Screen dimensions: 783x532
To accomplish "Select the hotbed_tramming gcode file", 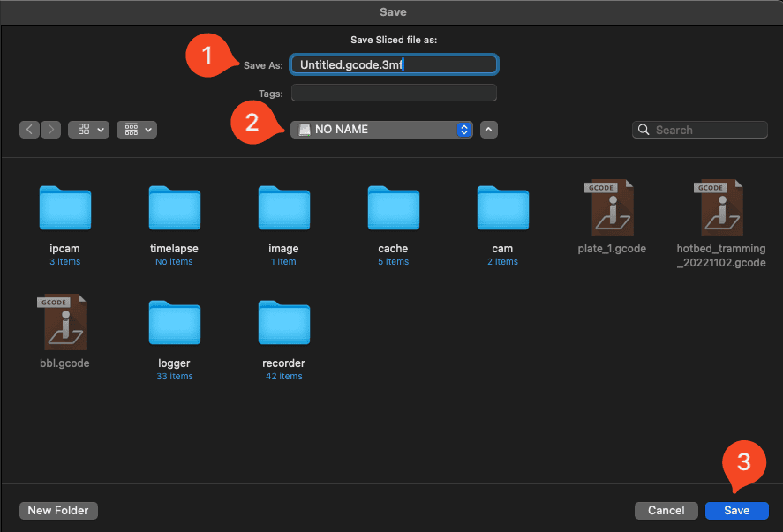I will pos(720,208).
